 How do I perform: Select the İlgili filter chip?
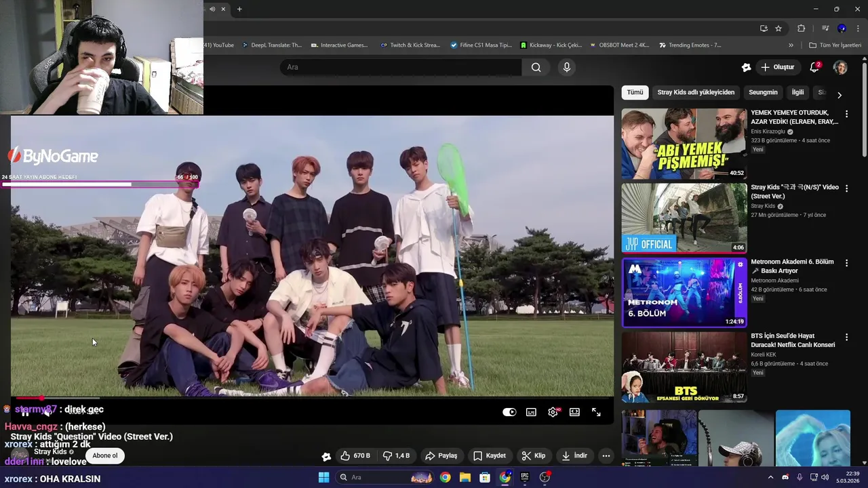798,92
